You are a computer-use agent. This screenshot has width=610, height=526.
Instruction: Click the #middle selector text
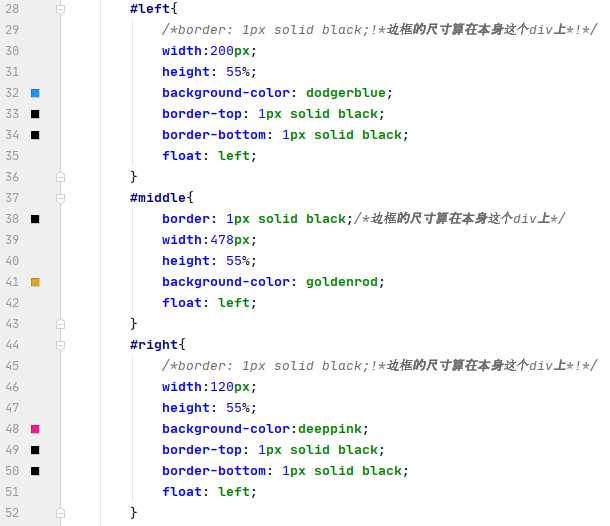click(x=158, y=198)
